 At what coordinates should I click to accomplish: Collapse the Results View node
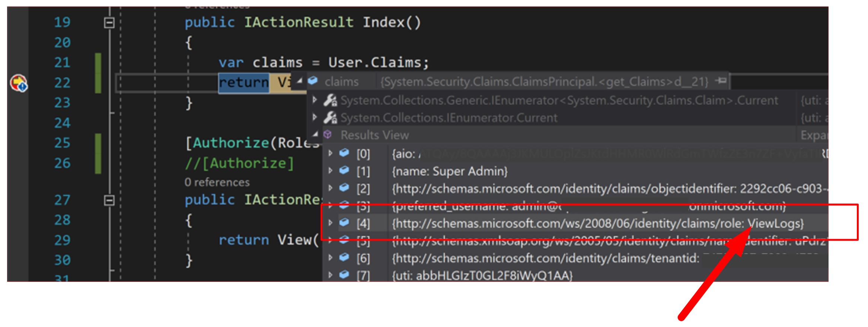pos(315,134)
